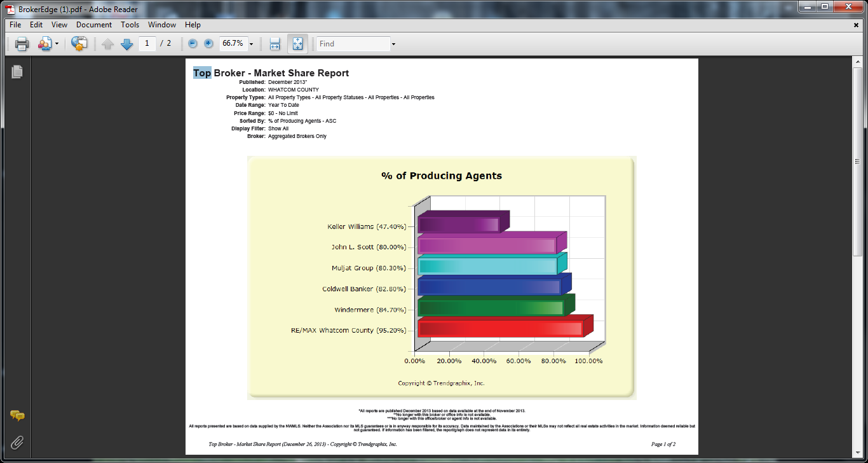The height and width of the screenshot is (463, 868).
Task: Click the John L. Scott (80.00%) label
Action: (369, 247)
